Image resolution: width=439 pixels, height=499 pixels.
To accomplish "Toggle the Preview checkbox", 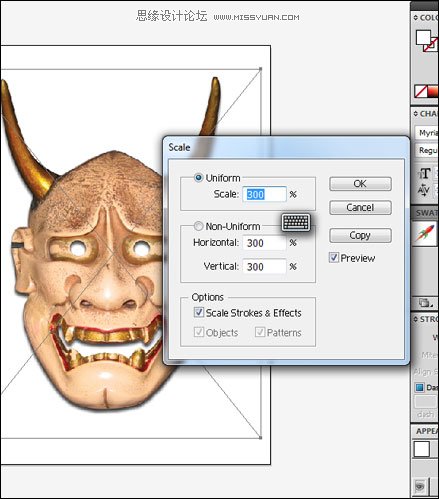I will point(334,258).
